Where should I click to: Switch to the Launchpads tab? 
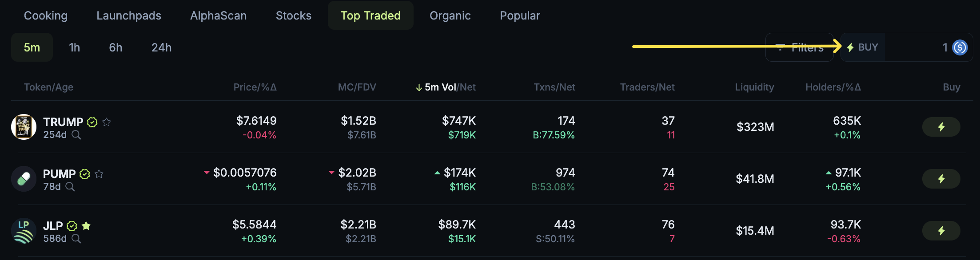click(128, 16)
